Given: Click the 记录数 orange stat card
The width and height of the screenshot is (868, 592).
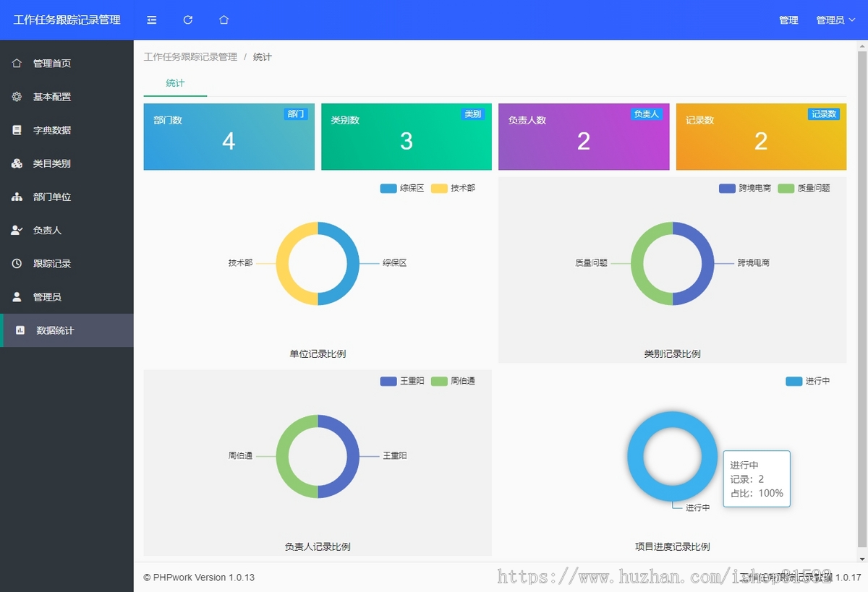Looking at the screenshot, I should tap(761, 137).
